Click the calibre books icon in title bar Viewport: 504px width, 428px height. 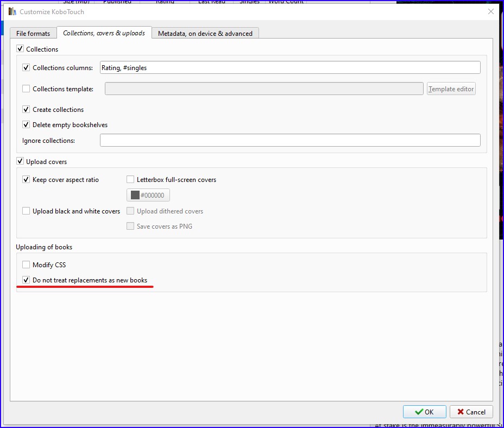click(x=12, y=11)
